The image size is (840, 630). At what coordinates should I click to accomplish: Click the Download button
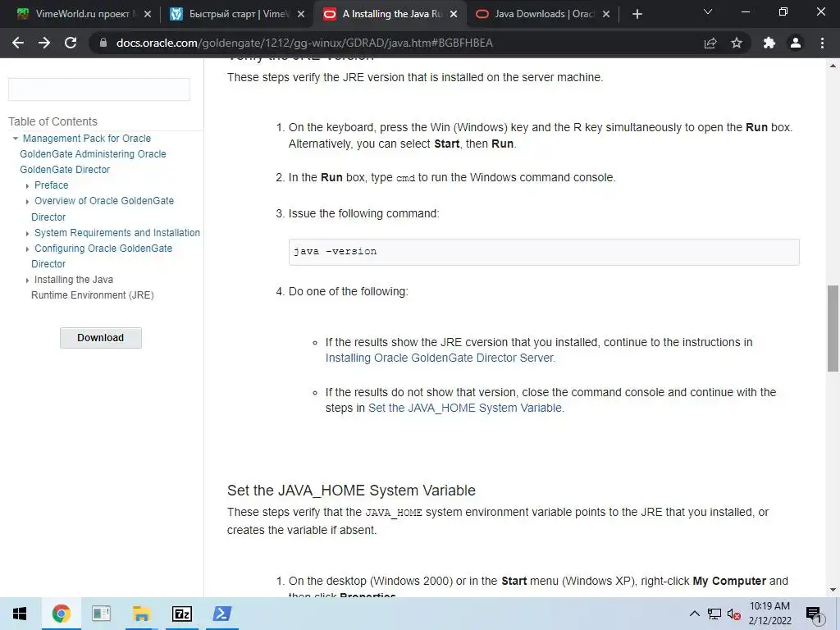[101, 337]
